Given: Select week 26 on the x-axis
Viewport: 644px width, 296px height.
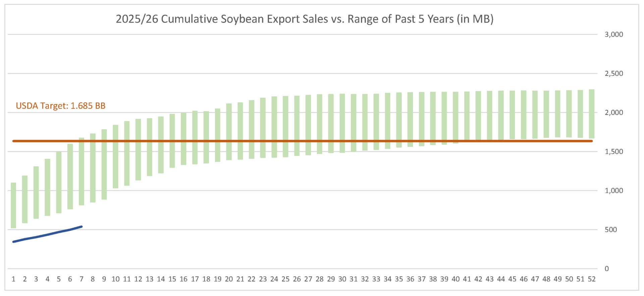Looking at the screenshot, I should pos(297,279).
